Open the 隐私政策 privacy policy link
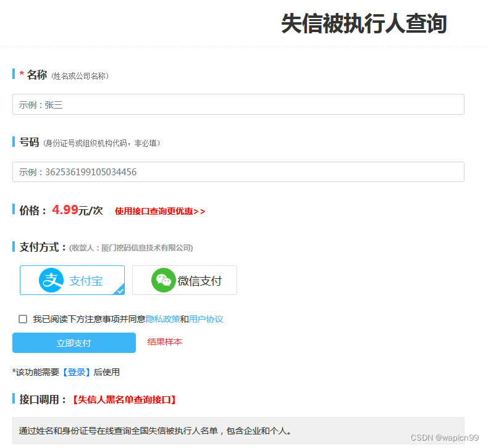Screen dimensions: 488x448 (163, 319)
